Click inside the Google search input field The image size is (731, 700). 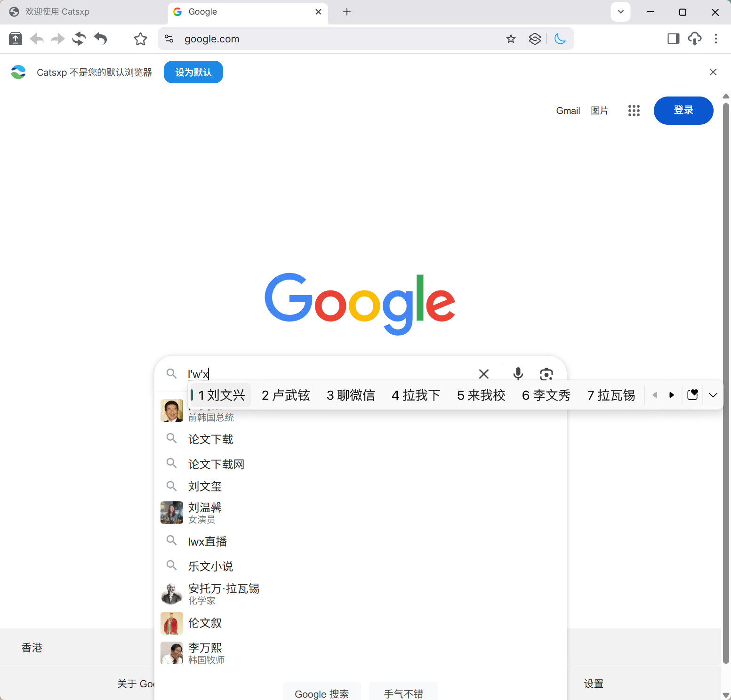click(x=329, y=374)
